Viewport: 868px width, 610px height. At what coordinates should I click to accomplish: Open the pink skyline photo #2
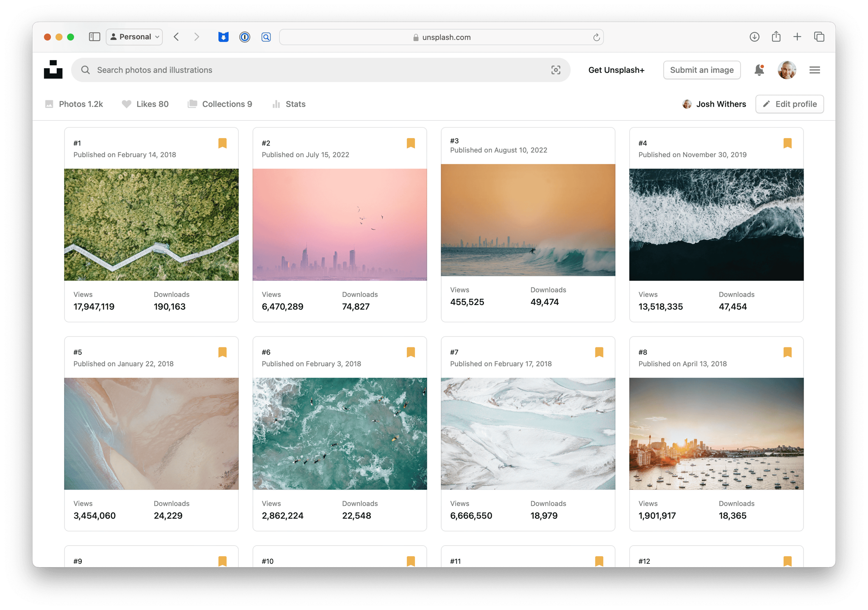point(339,225)
